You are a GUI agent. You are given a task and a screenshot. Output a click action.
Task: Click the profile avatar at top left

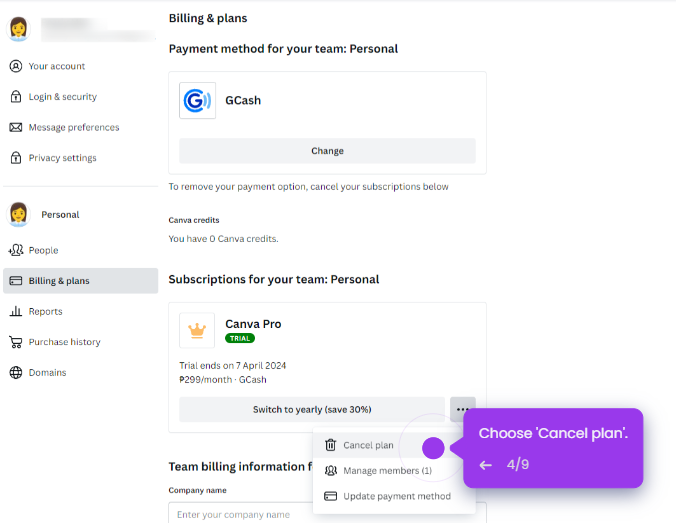coord(18,28)
